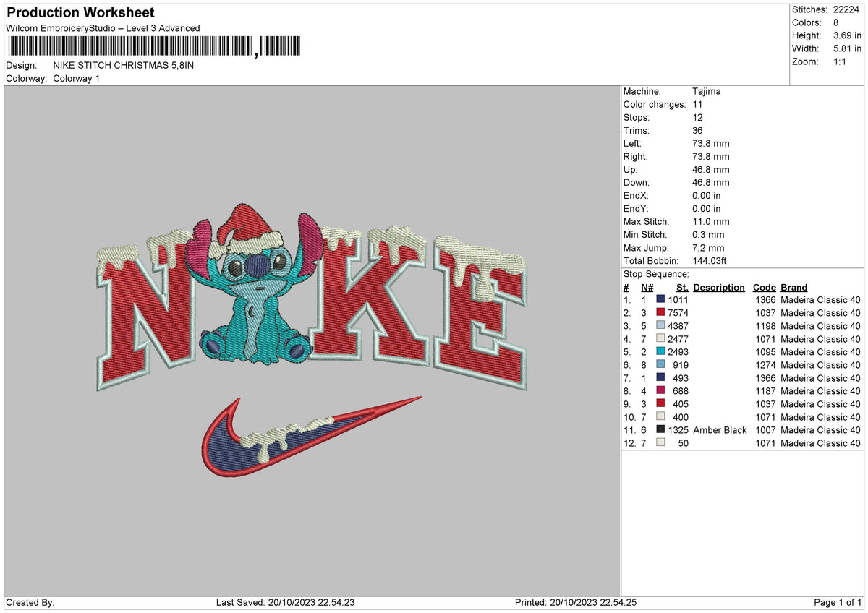Select the teal swatch beside stitch count 2493
The width and height of the screenshot is (868, 613).
[x=660, y=352]
